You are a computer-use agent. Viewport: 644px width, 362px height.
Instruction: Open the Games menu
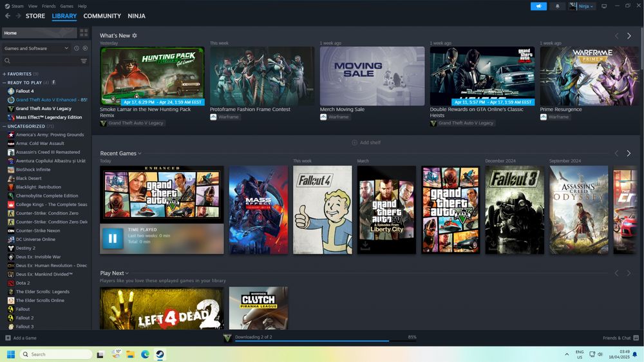click(x=66, y=6)
